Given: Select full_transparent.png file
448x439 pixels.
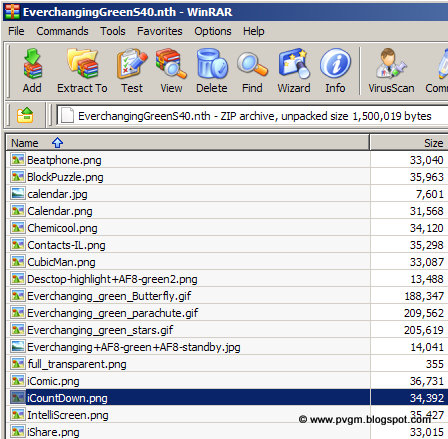Looking at the screenshot, I should point(77,364).
